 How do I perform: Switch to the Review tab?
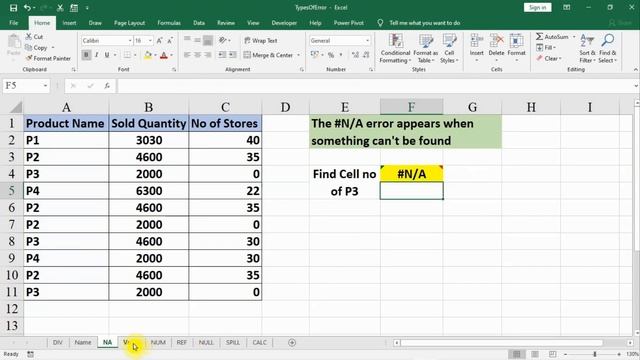coord(226,23)
